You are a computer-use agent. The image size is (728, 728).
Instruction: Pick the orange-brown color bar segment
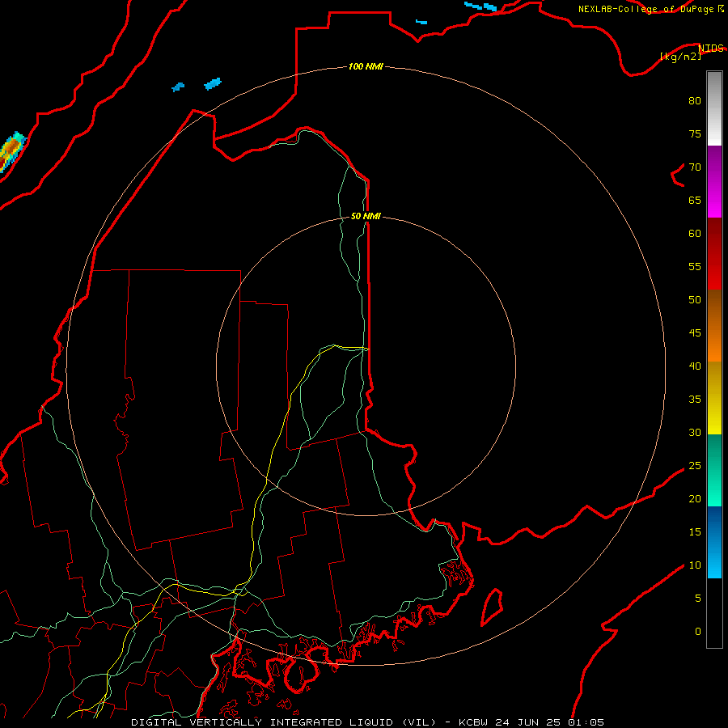click(714, 326)
